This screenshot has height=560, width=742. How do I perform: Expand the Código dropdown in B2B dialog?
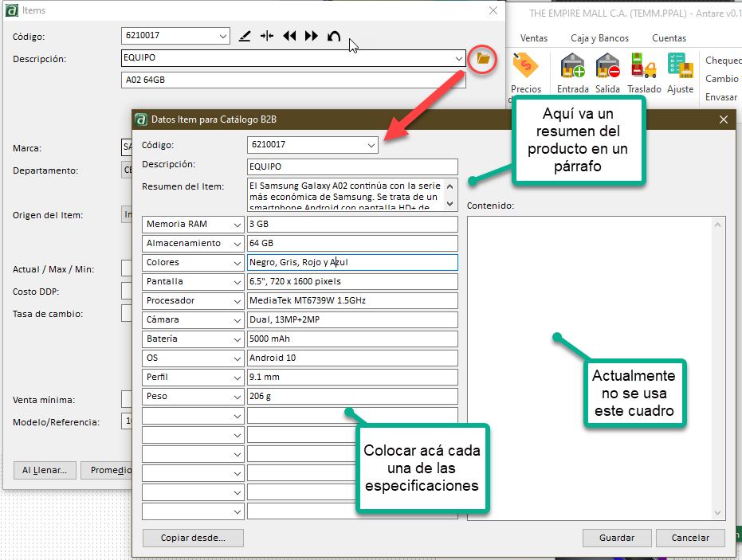(371, 145)
